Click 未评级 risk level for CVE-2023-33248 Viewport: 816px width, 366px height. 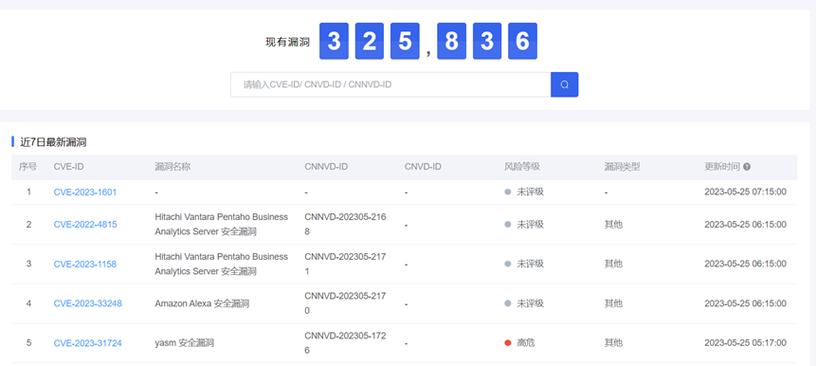[524, 303]
